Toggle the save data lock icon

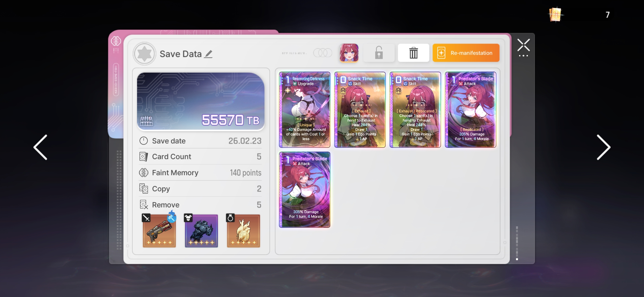[379, 53]
